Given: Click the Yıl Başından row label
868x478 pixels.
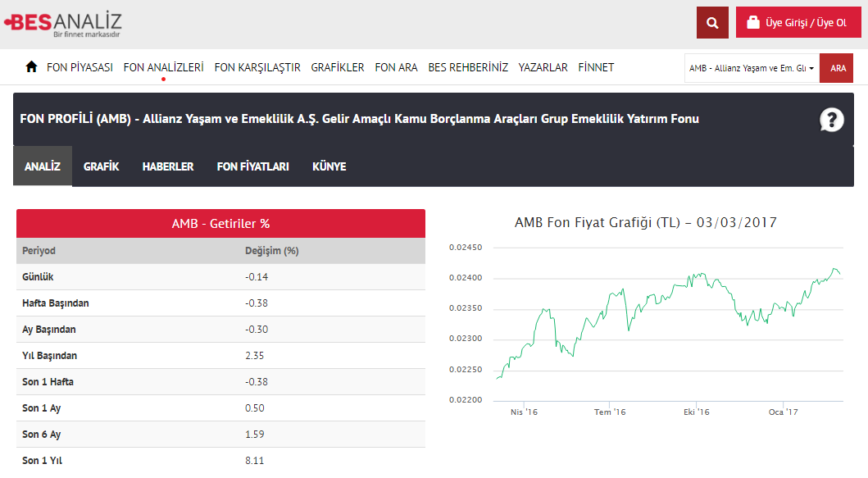Looking at the screenshot, I should tap(49, 356).
